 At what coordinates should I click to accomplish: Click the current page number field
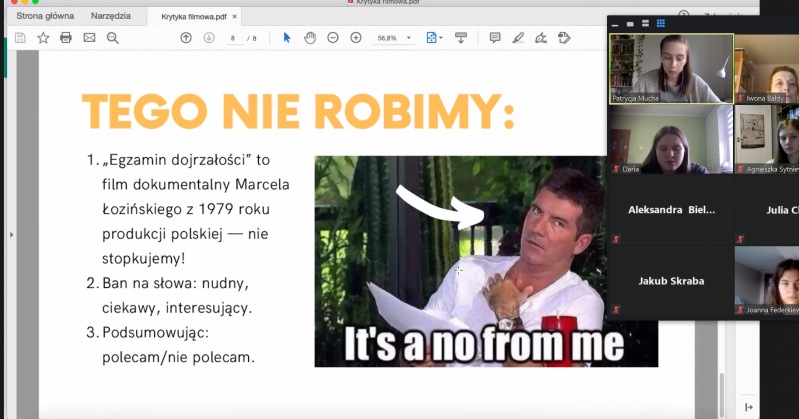coord(233,38)
